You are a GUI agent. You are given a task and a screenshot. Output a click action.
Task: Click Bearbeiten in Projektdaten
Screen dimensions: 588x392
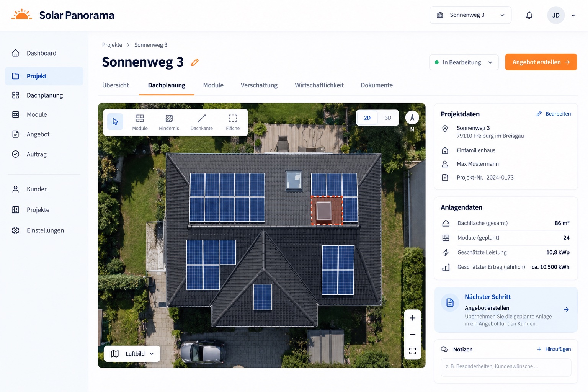click(554, 114)
